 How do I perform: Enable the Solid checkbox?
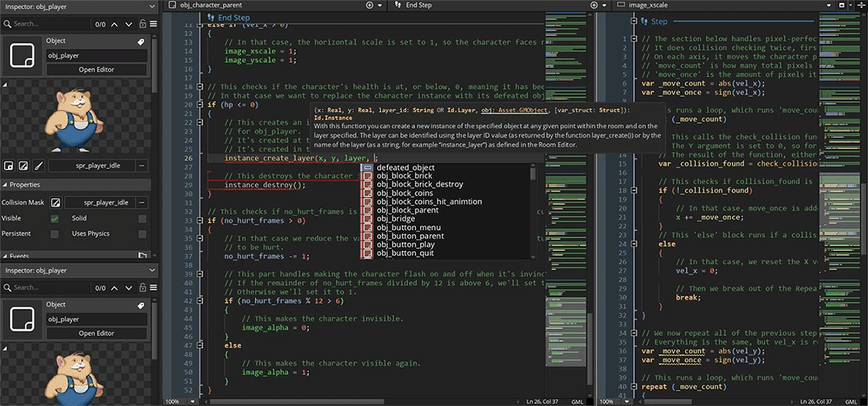(x=142, y=219)
